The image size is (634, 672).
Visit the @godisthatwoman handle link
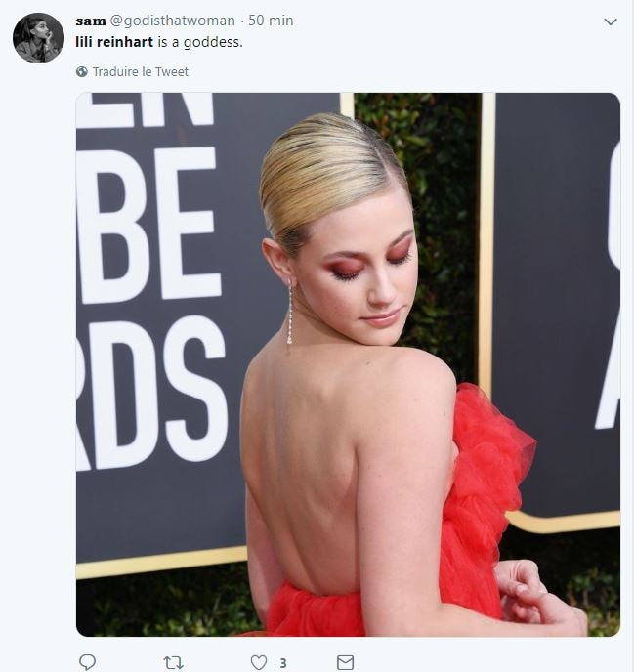tap(173, 21)
